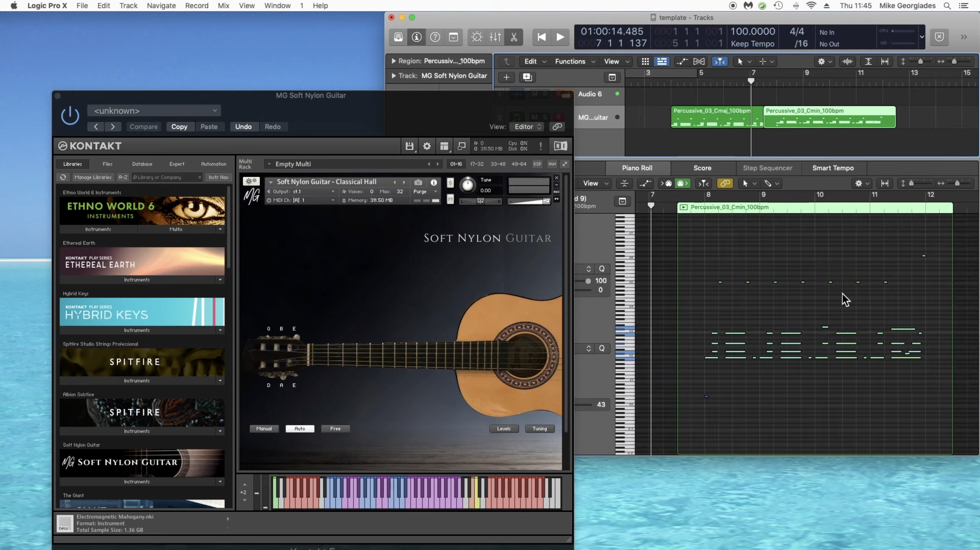This screenshot has height=550, width=980.
Task: Open Kontakt settings gear icon
Action: point(427,146)
